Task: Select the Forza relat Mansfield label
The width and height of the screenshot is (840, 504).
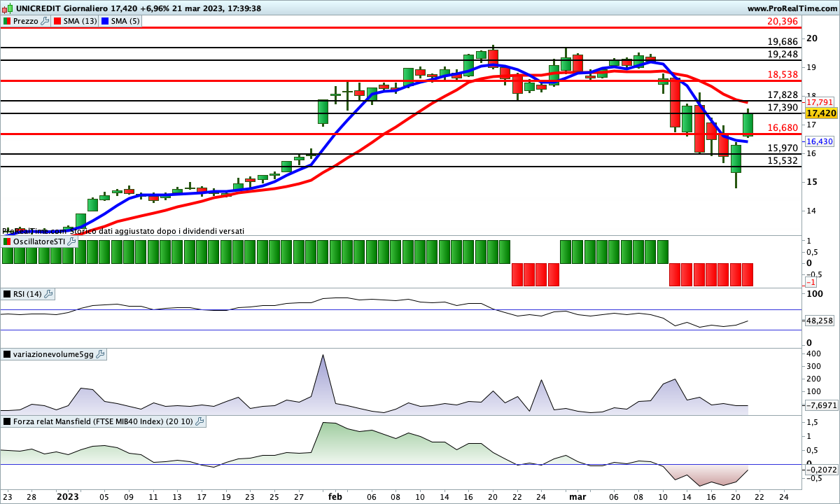Action: tap(103, 421)
